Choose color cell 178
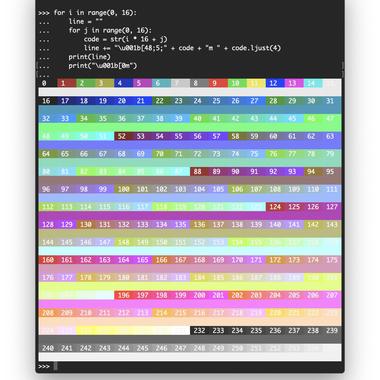Viewport: 380px width, 380px height. pyautogui.click(x=86, y=277)
